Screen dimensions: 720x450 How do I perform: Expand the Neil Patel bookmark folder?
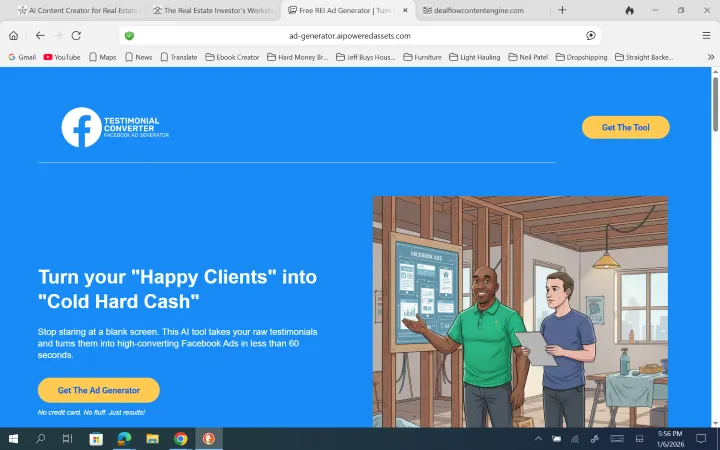point(528,57)
